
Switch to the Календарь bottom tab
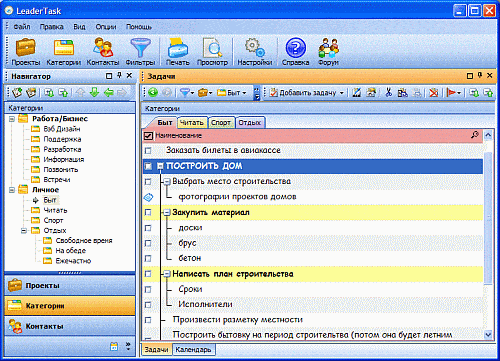point(193,349)
